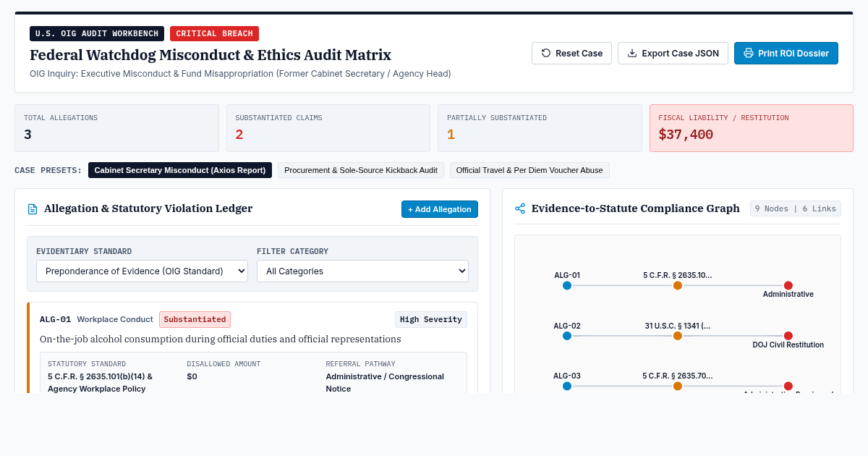Viewport: 868px width, 456px height.
Task: Click the ALG-01 allegation ID text
Action: point(56,319)
